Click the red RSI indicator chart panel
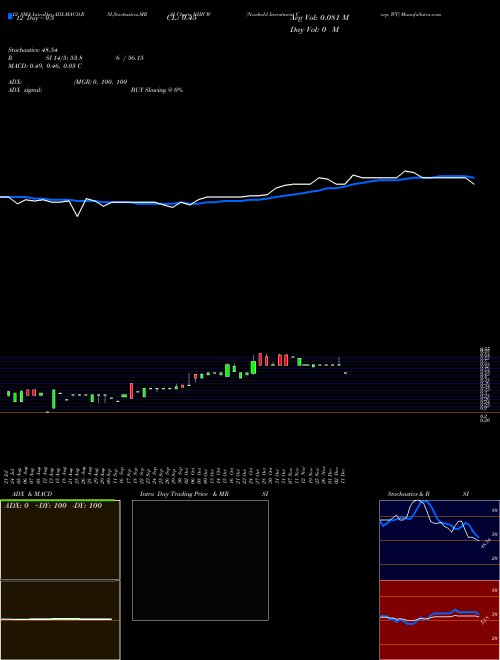The image size is (500, 660). [x=439, y=620]
